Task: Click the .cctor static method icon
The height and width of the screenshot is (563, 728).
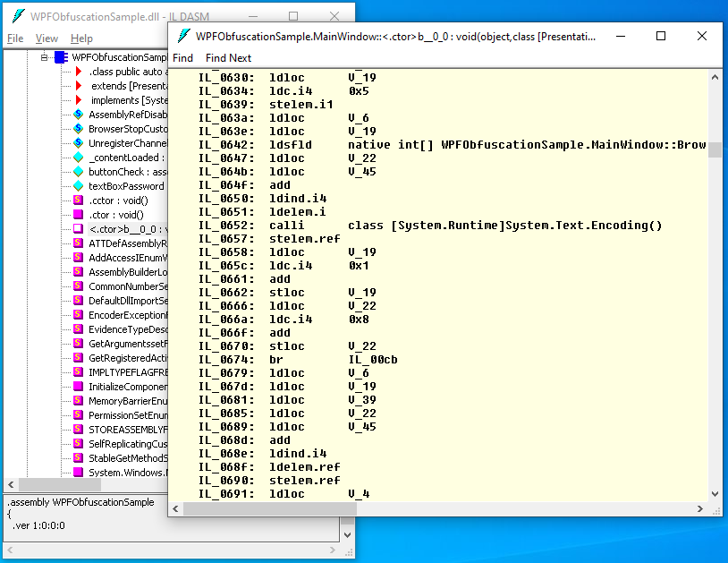Action: (79, 200)
